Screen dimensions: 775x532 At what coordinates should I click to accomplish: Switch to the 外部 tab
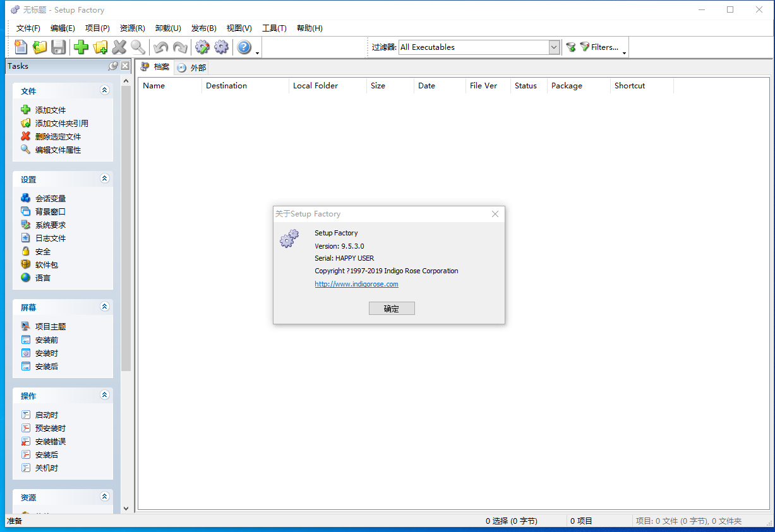[x=191, y=68]
